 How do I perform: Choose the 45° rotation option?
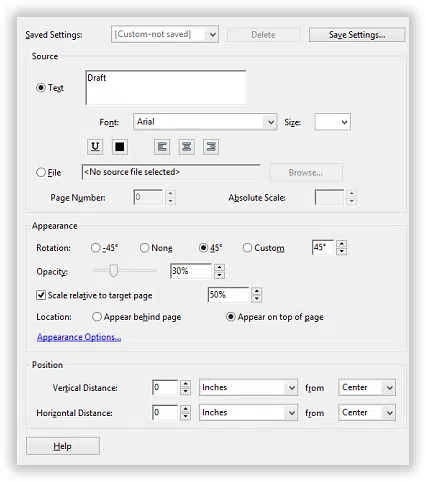[203, 248]
